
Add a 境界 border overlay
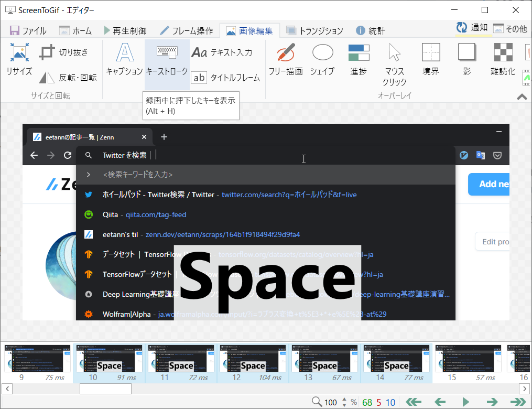(x=431, y=59)
